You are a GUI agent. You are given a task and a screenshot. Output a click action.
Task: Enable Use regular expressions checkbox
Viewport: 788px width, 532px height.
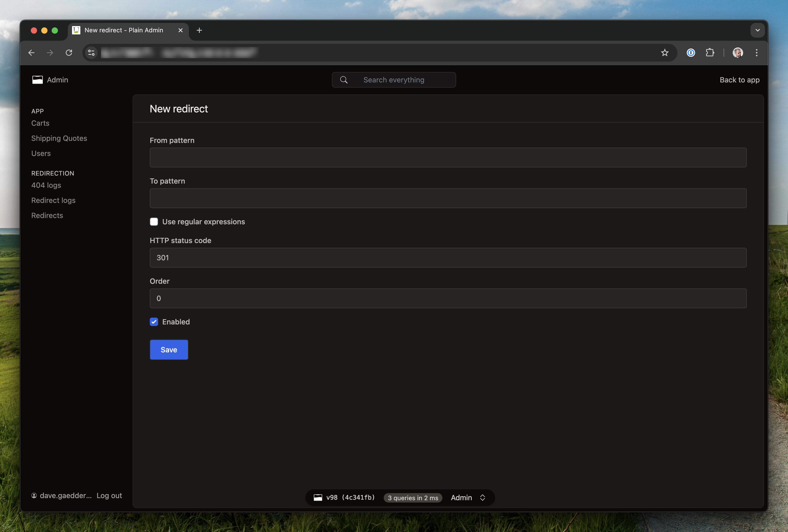click(x=154, y=222)
